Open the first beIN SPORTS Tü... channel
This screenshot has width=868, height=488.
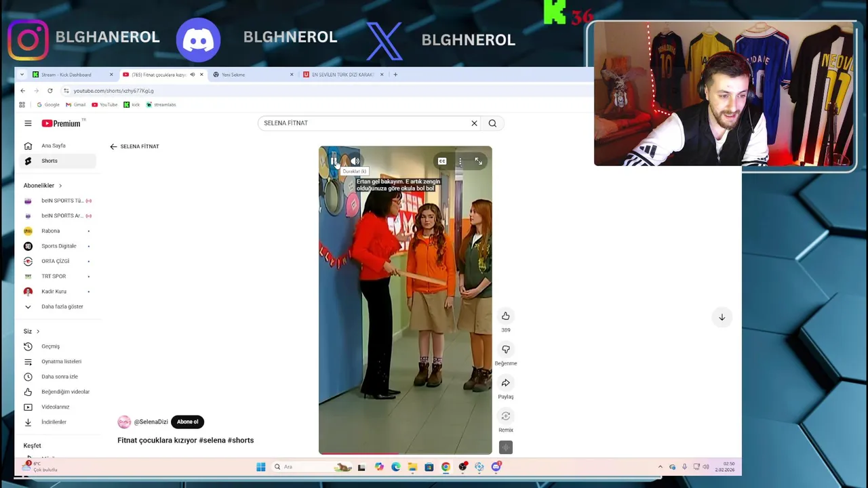pyautogui.click(x=57, y=201)
